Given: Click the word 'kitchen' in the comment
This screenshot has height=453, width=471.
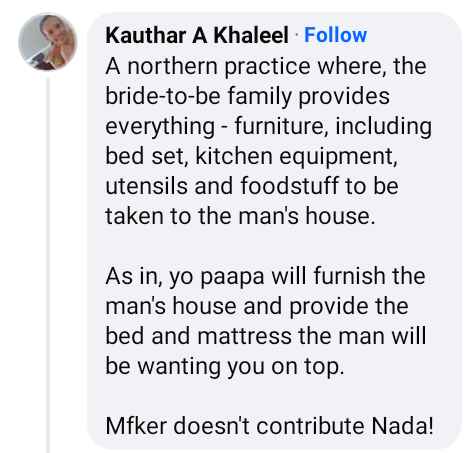Looking at the screenshot, I should (234, 156).
